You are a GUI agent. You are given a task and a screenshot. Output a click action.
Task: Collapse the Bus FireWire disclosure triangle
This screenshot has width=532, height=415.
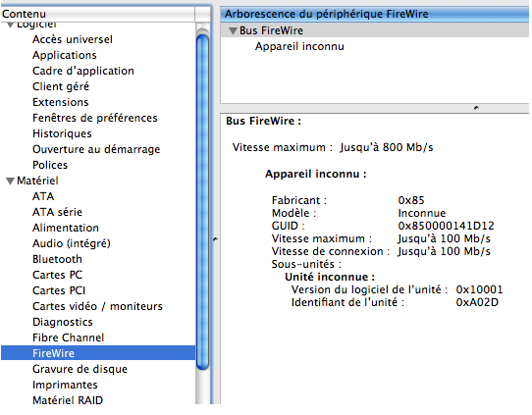(233, 30)
